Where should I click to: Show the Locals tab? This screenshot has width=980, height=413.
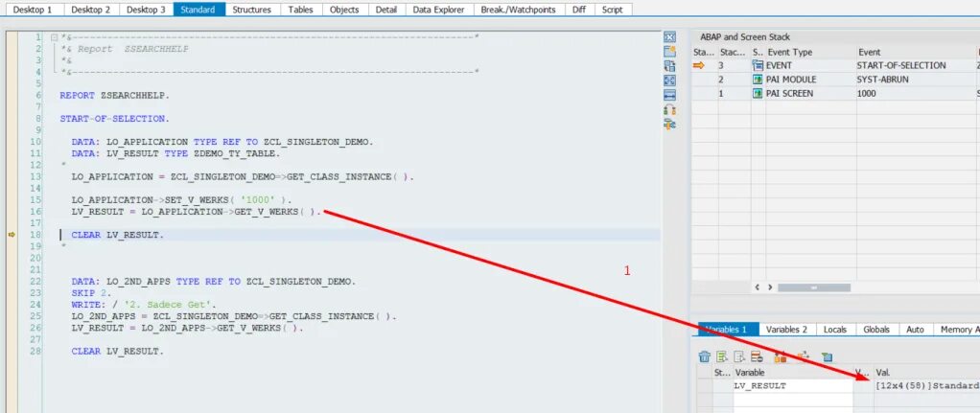835,330
